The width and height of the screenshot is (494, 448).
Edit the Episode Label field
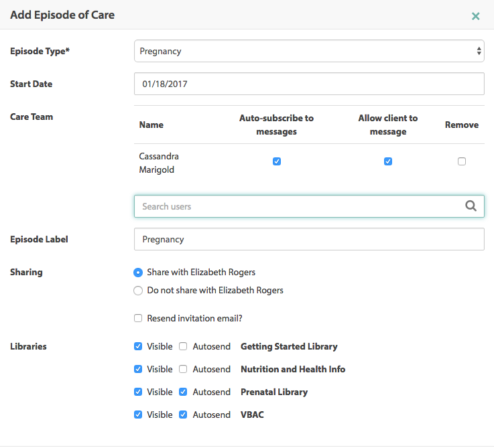click(309, 239)
